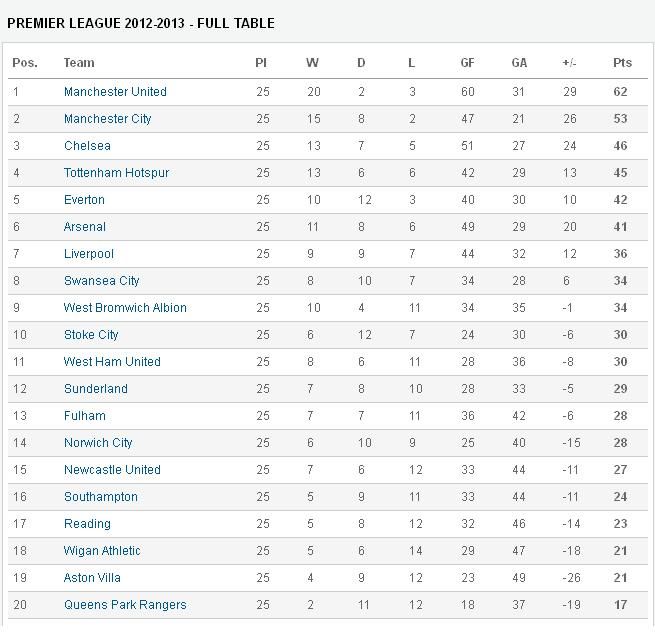The image size is (655, 632).
Task: Select the Sunderland team link
Action: [95, 389]
